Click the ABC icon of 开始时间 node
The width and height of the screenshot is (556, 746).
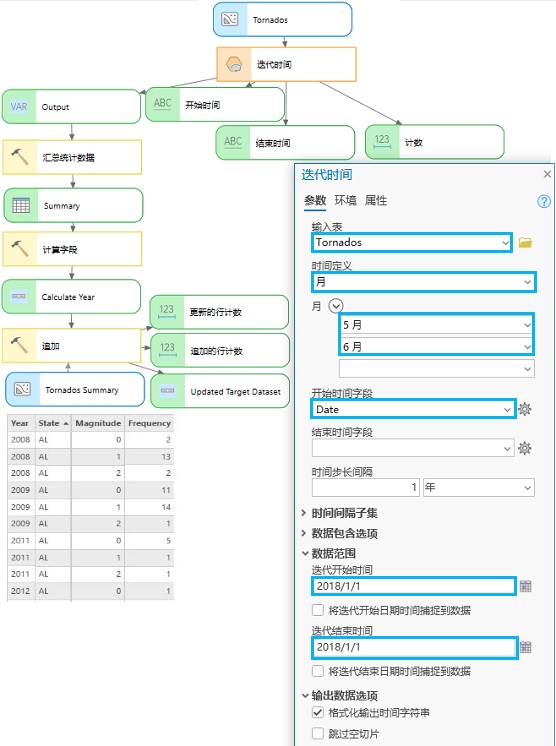[x=162, y=104]
